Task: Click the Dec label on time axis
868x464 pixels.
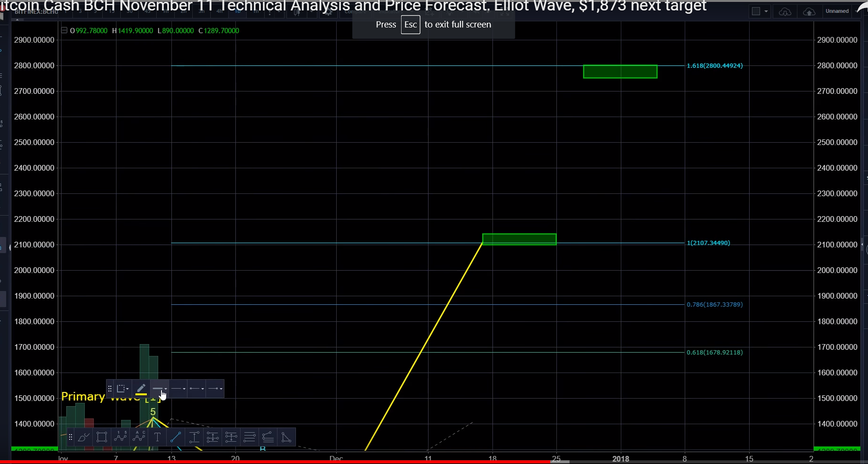Action: coord(336,458)
